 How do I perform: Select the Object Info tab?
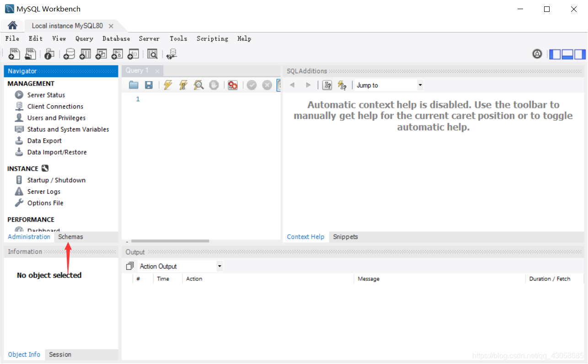tap(24, 354)
